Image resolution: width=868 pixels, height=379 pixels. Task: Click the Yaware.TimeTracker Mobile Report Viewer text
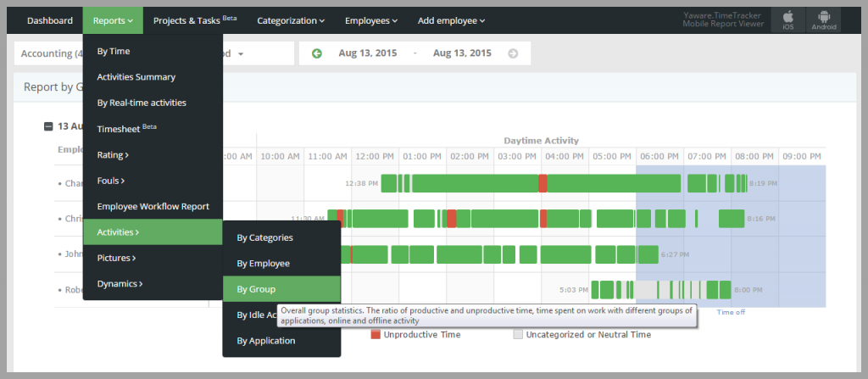tap(724, 20)
